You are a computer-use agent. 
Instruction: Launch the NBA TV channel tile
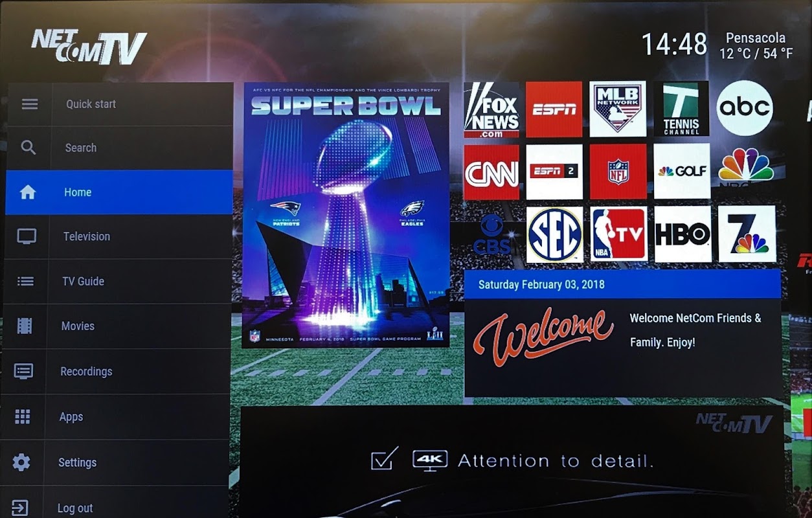tap(618, 234)
